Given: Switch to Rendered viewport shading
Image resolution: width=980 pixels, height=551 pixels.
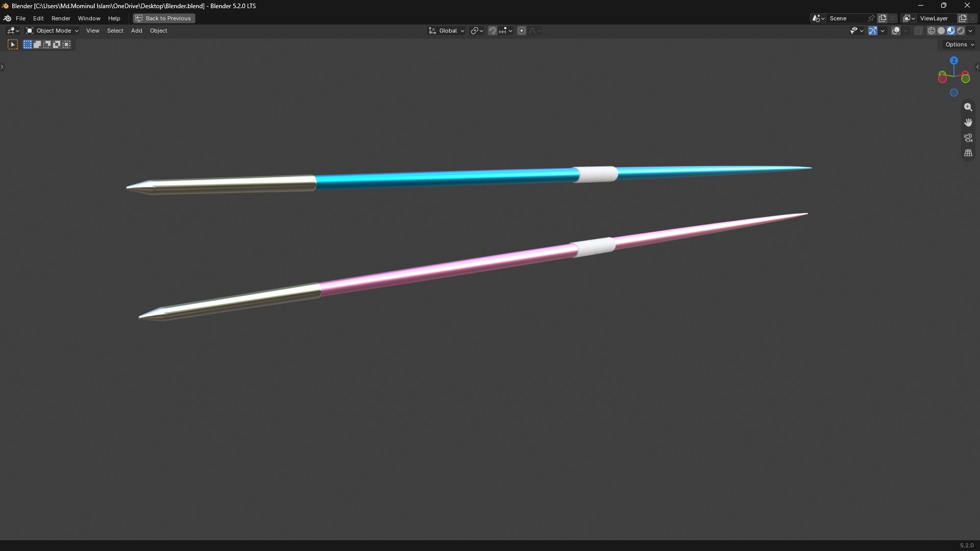Looking at the screenshot, I should click(961, 31).
